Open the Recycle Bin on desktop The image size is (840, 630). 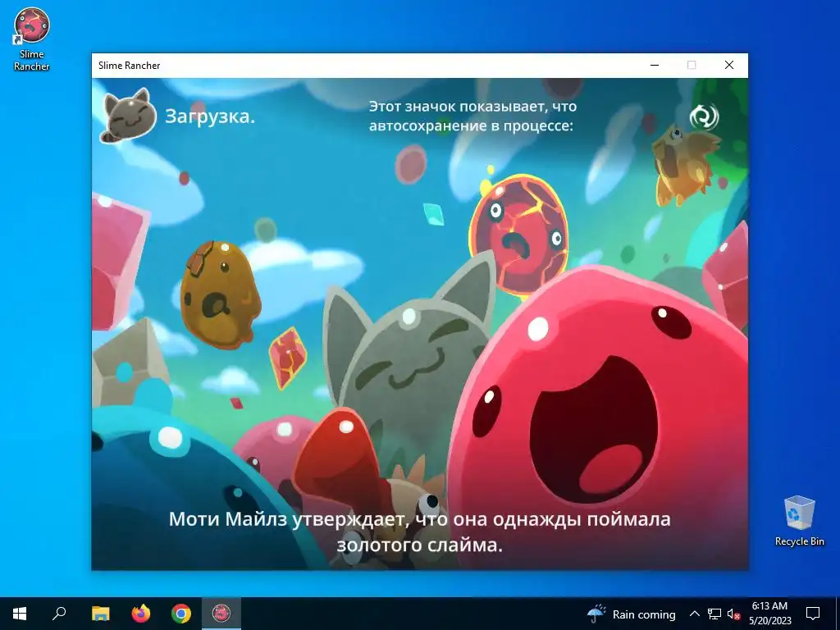coord(799,521)
